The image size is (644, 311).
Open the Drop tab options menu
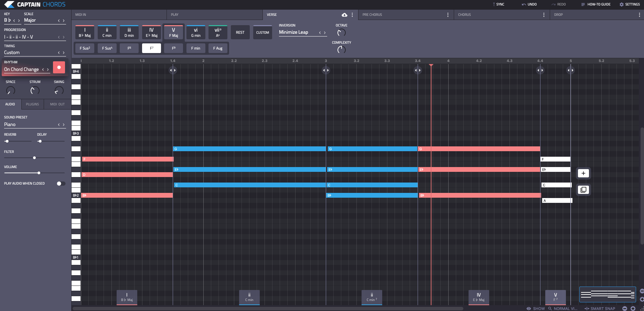point(639,15)
